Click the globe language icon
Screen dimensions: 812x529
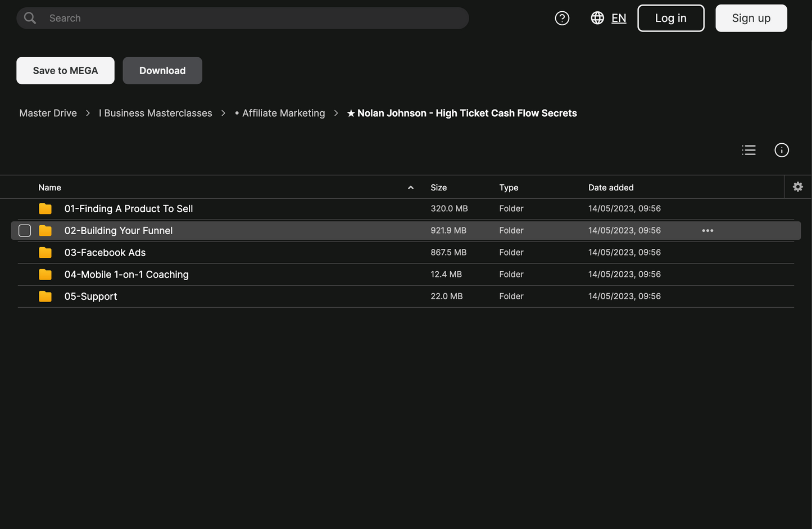(x=597, y=18)
